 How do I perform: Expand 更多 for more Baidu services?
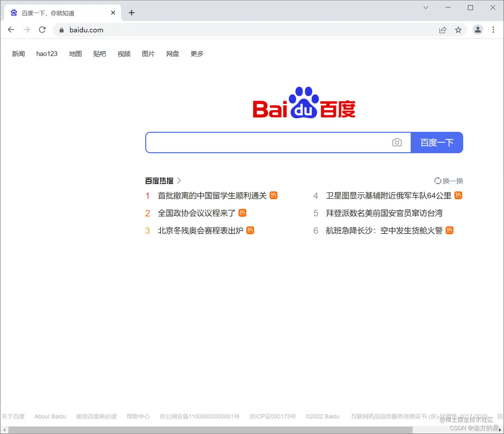click(x=196, y=54)
